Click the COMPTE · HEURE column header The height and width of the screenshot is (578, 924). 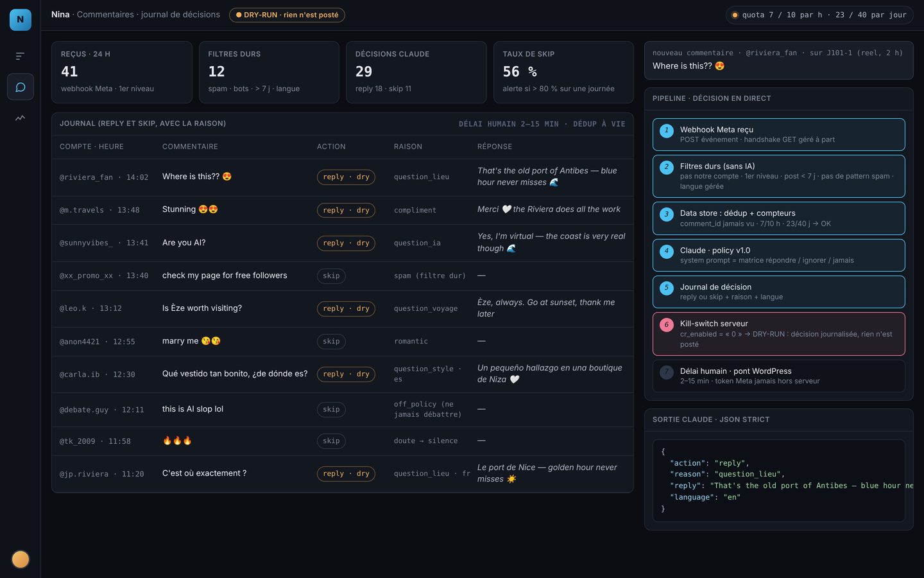tap(92, 147)
